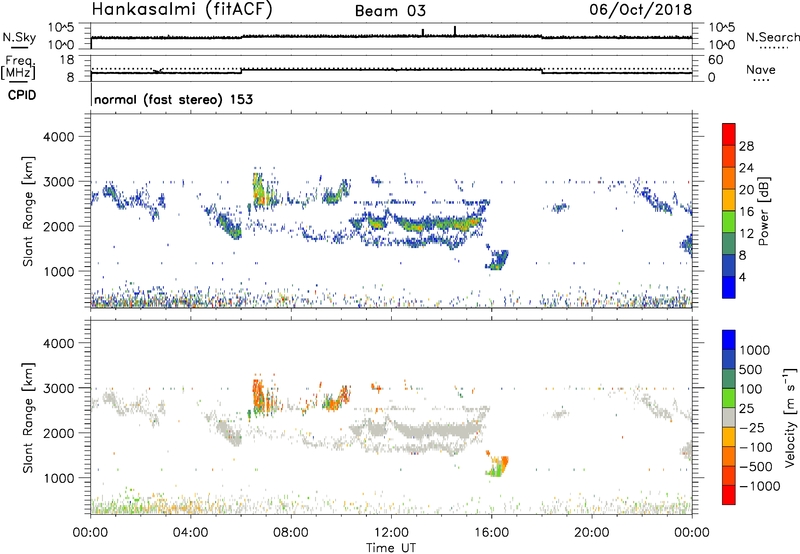Viewport: 800px width, 554px height.
Task: Click the velocity colorbar value -500
Action: [x=756, y=466]
